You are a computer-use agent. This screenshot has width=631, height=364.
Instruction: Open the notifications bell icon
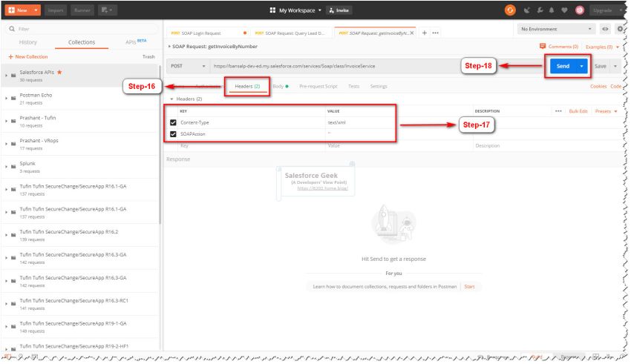pyautogui.click(x=552, y=10)
